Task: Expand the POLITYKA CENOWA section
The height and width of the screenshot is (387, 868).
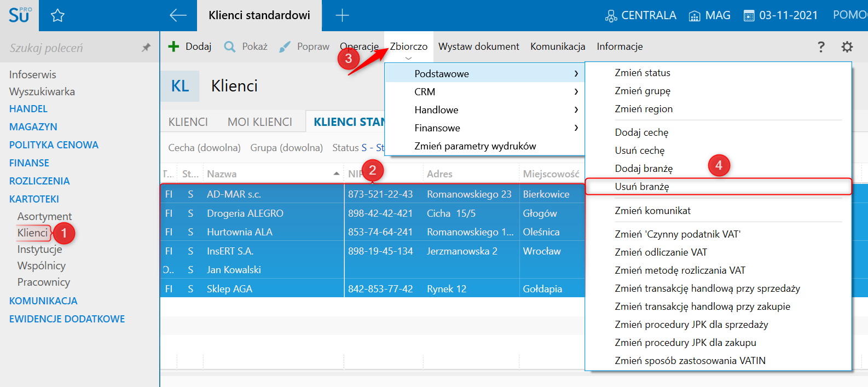Action: [54, 145]
